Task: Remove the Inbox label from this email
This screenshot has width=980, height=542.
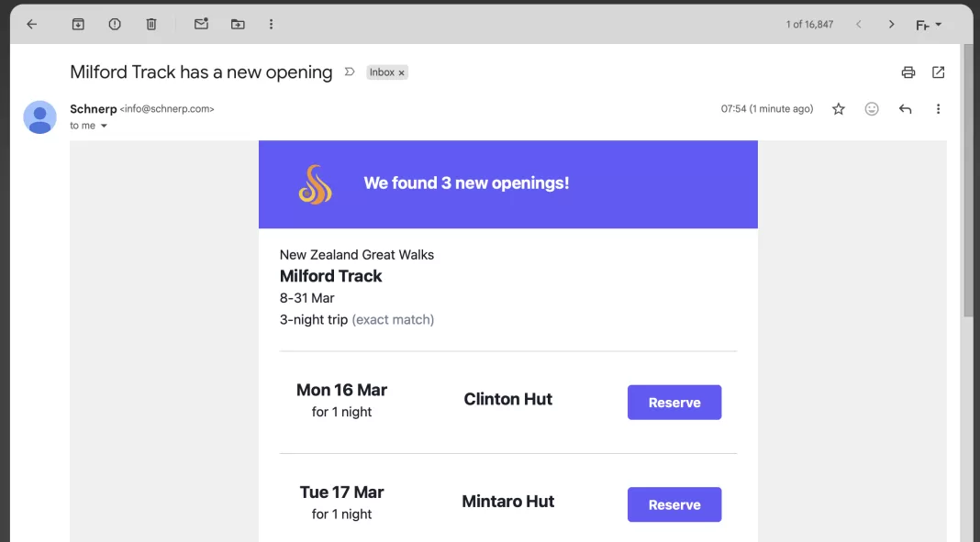Action: (x=401, y=72)
